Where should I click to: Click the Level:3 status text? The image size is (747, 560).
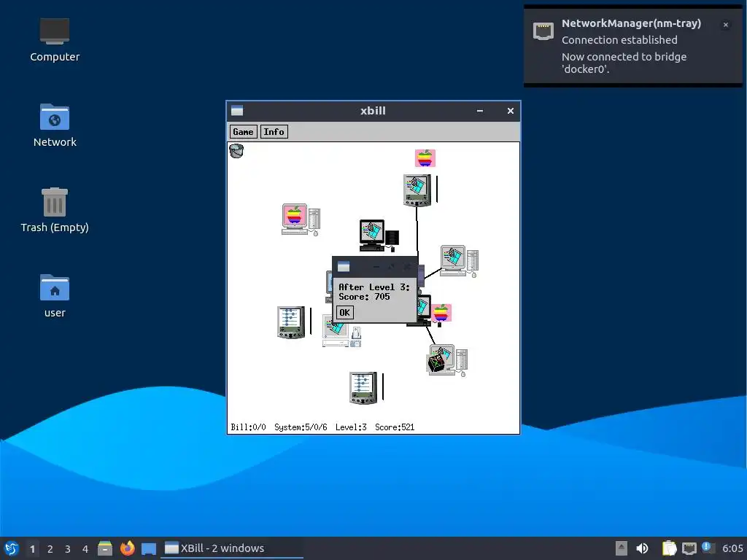(x=351, y=427)
